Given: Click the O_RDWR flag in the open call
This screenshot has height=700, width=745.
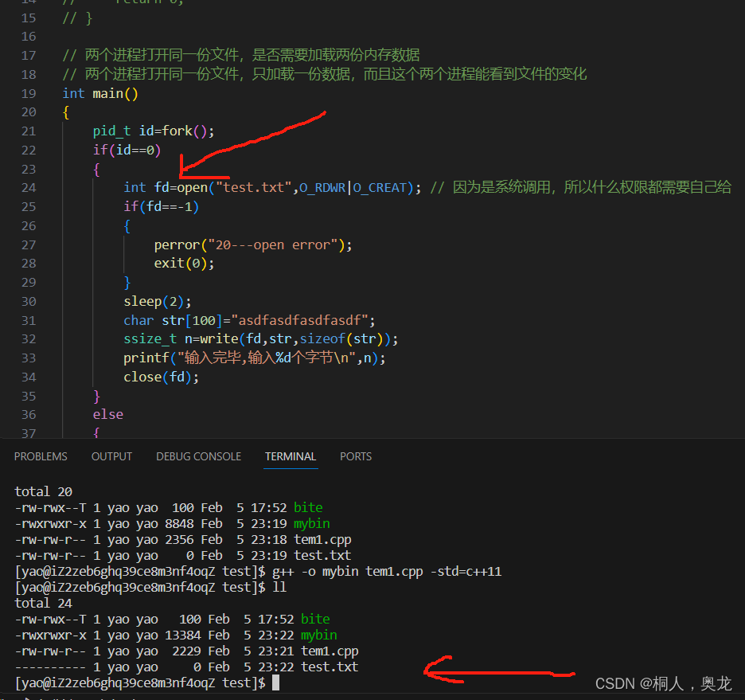Looking at the screenshot, I should coord(322,188).
